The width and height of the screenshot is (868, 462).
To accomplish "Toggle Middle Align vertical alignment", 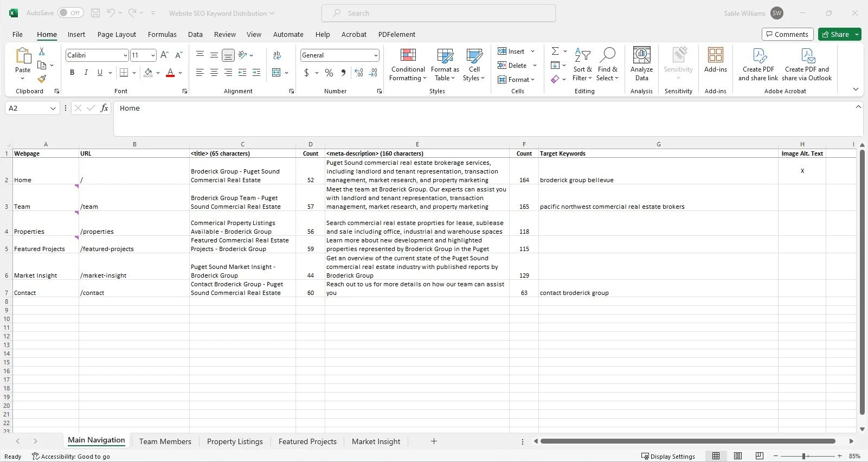I will (214, 55).
